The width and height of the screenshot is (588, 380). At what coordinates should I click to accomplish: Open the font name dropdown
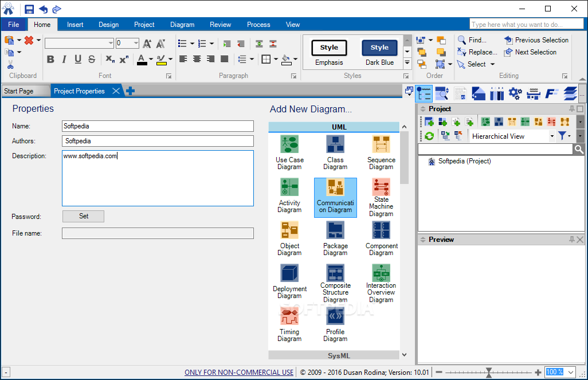[x=111, y=43]
